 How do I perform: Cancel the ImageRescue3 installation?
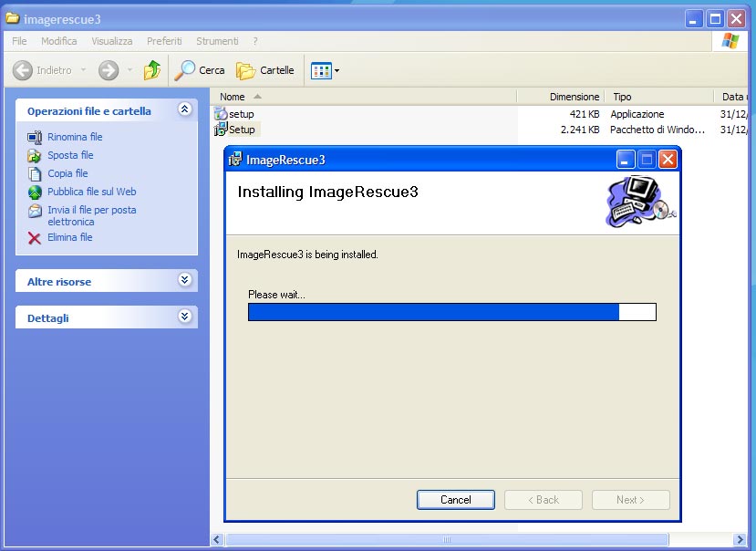[456, 500]
